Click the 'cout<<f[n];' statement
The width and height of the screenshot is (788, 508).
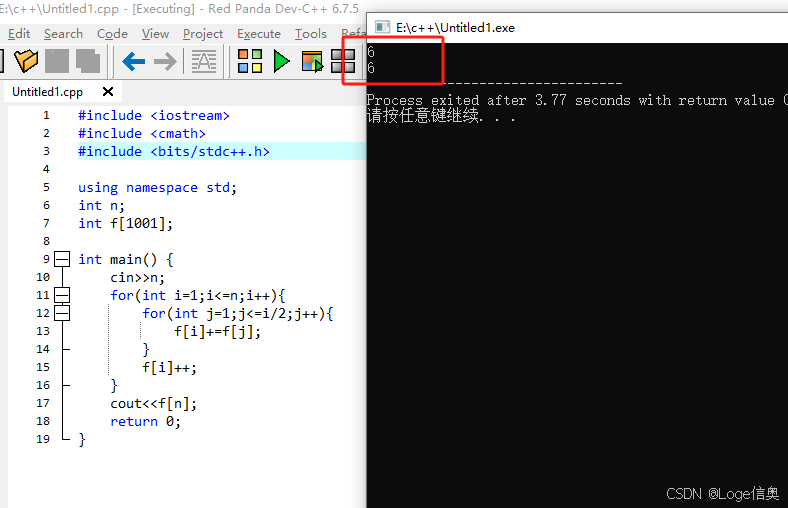(x=154, y=403)
